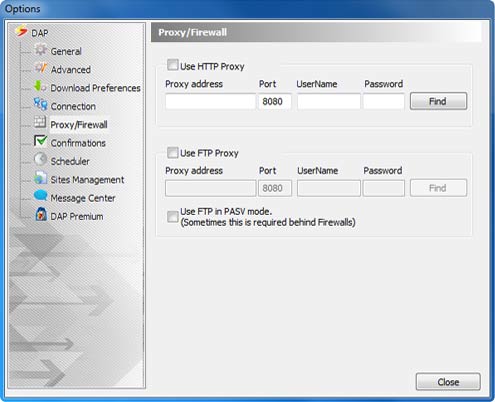Screen dimensions: 495x402
Task: Select Connection in the options tree
Action: (x=73, y=106)
